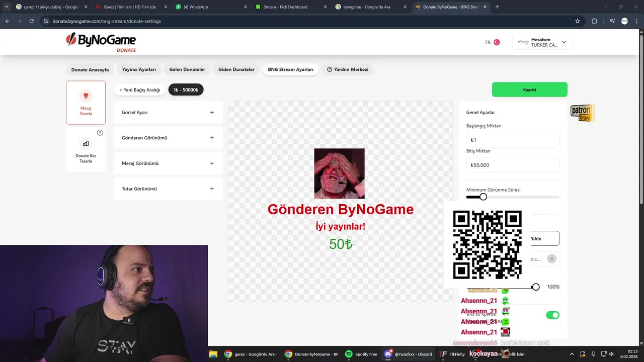Screen dimensions: 644x362
Task: Switch to Giden Donateler tab
Action: pyautogui.click(x=236, y=69)
